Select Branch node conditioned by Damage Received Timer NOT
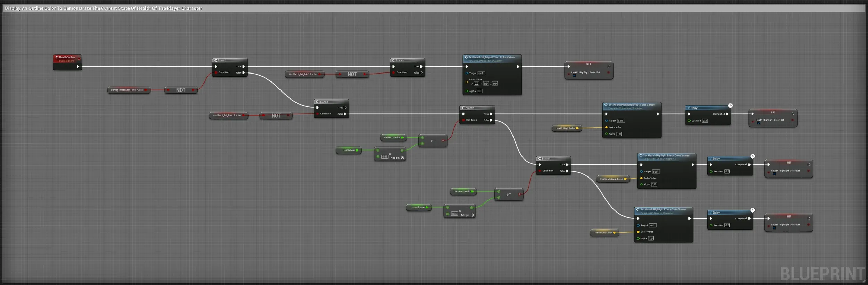The height and width of the screenshot is (285, 868). (x=229, y=67)
